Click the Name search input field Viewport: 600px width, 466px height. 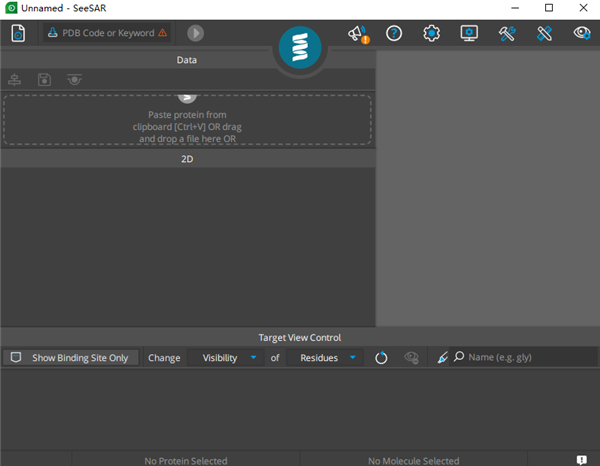[x=523, y=357]
